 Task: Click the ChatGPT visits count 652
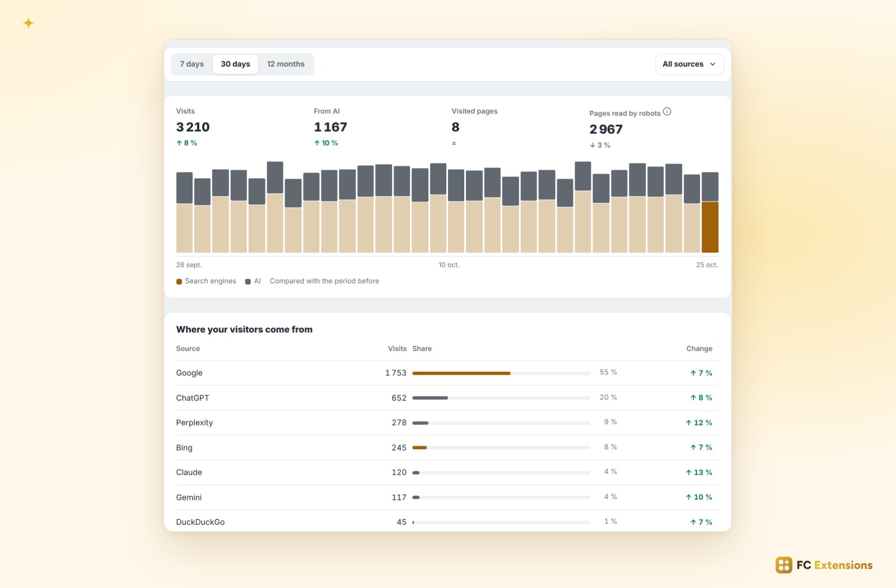399,398
